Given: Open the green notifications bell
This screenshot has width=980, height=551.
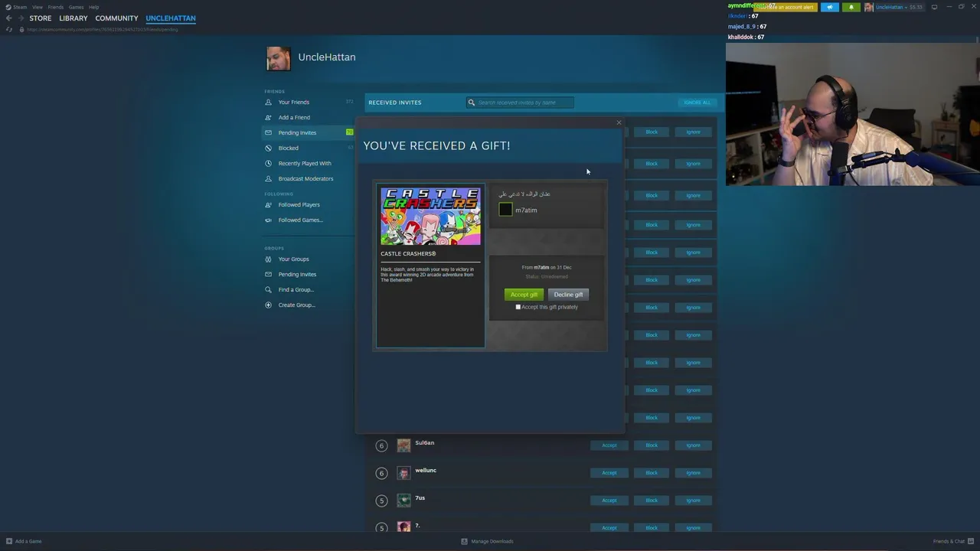Looking at the screenshot, I should point(851,7).
